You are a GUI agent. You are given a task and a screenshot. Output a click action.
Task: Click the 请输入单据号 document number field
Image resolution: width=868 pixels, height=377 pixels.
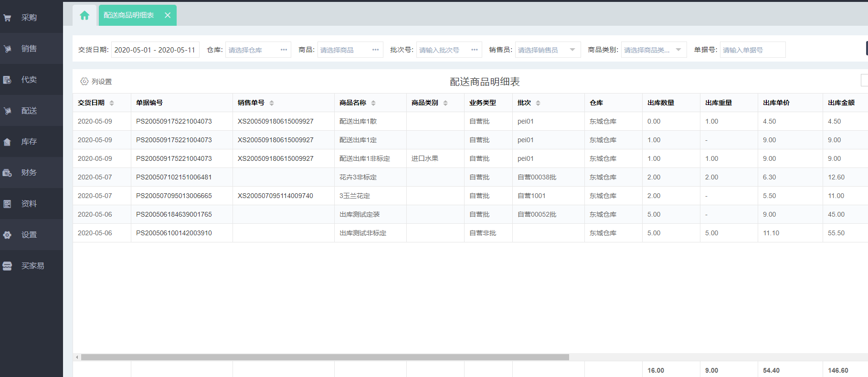click(x=752, y=50)
